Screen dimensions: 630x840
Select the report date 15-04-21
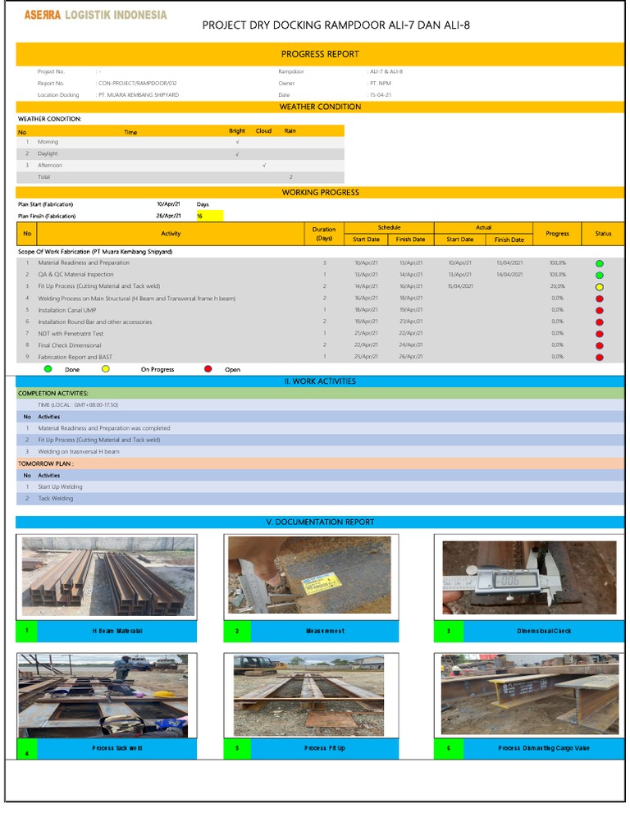pyautogui.click(x=381, y=95)
